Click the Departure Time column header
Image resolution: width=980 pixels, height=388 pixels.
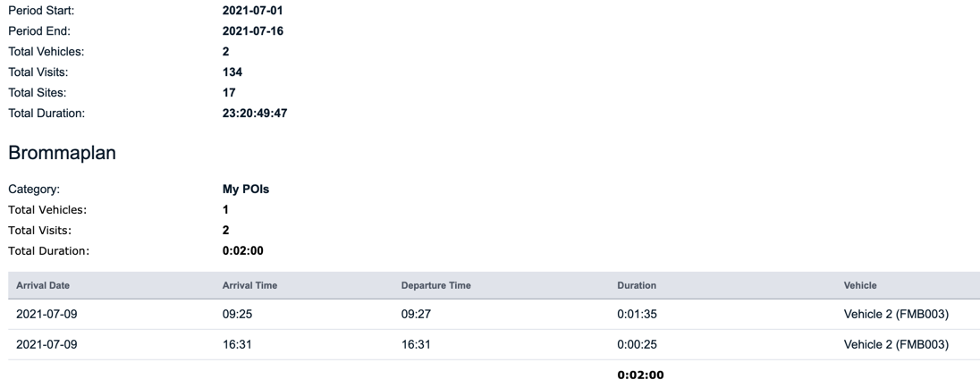(436, 285)
